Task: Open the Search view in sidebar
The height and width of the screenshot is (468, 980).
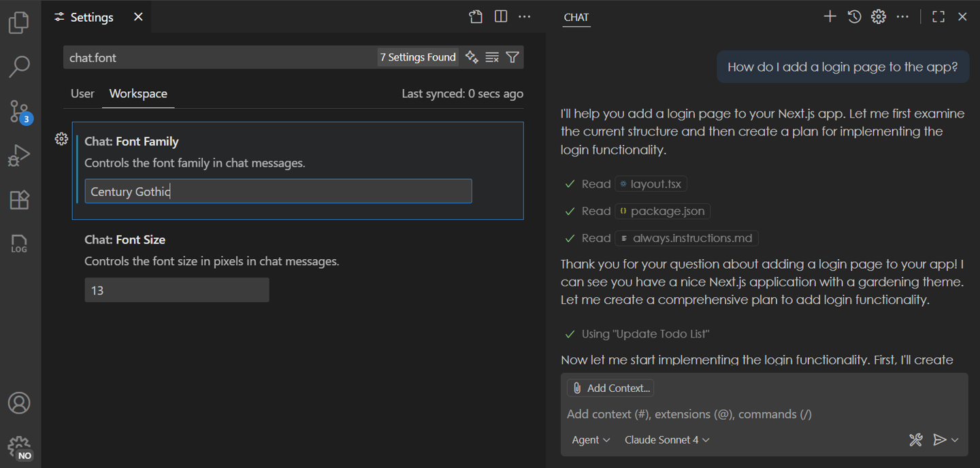Action: point(18,67)
